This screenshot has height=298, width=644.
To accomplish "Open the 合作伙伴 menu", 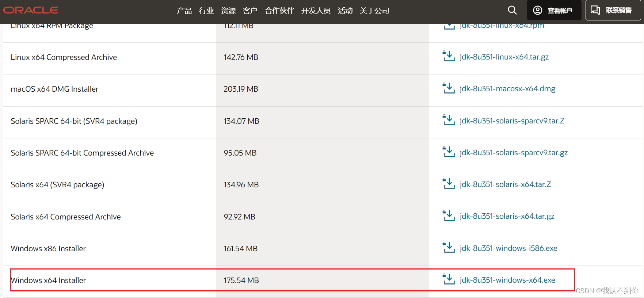I will pos(279,11).
